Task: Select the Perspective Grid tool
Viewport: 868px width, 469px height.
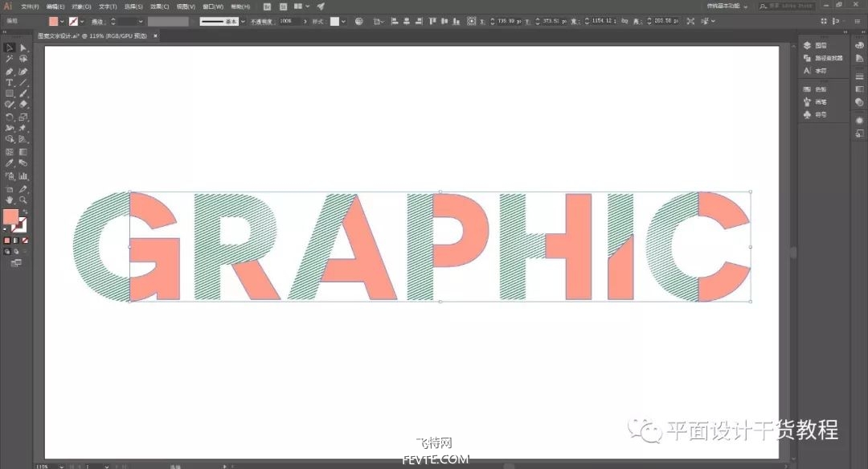Action: click(x=23, y=139)
